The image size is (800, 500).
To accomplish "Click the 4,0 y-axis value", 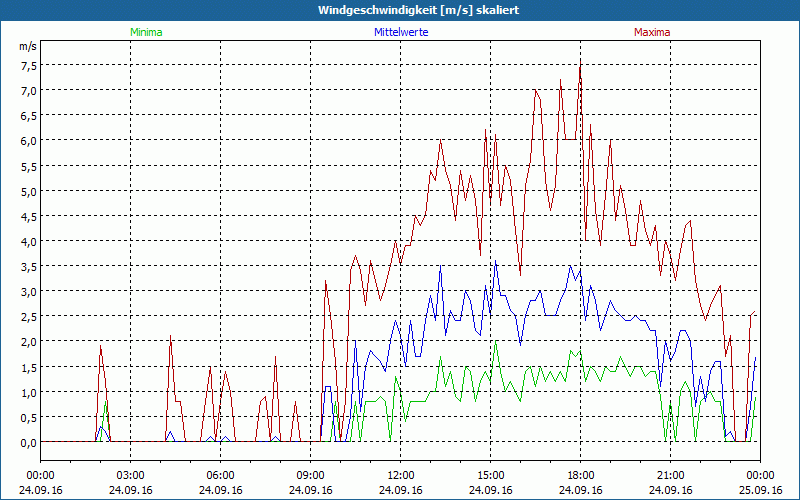I will click(x=29, y=242).
